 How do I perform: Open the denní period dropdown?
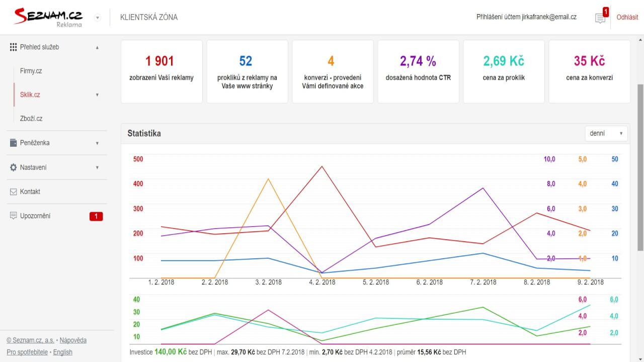(x=606, y=133)
